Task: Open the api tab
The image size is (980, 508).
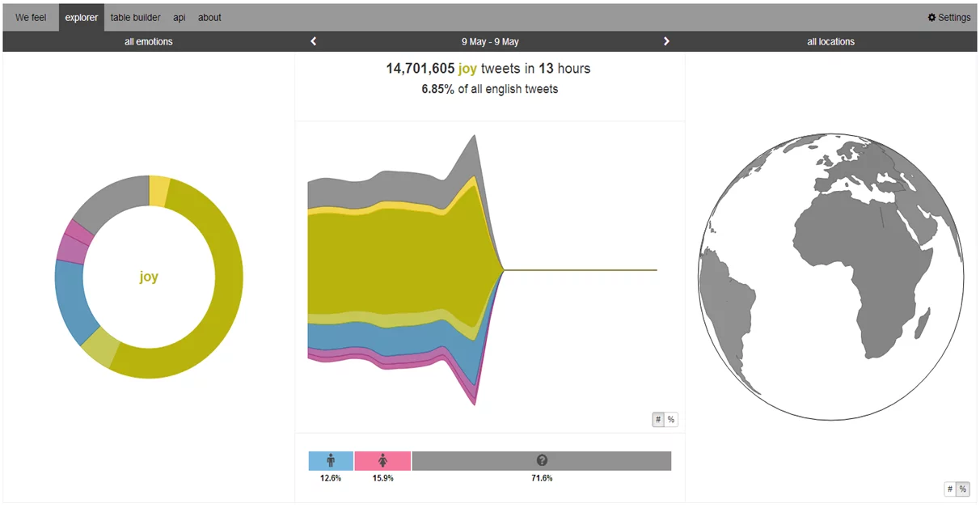Action: [179, 17]
